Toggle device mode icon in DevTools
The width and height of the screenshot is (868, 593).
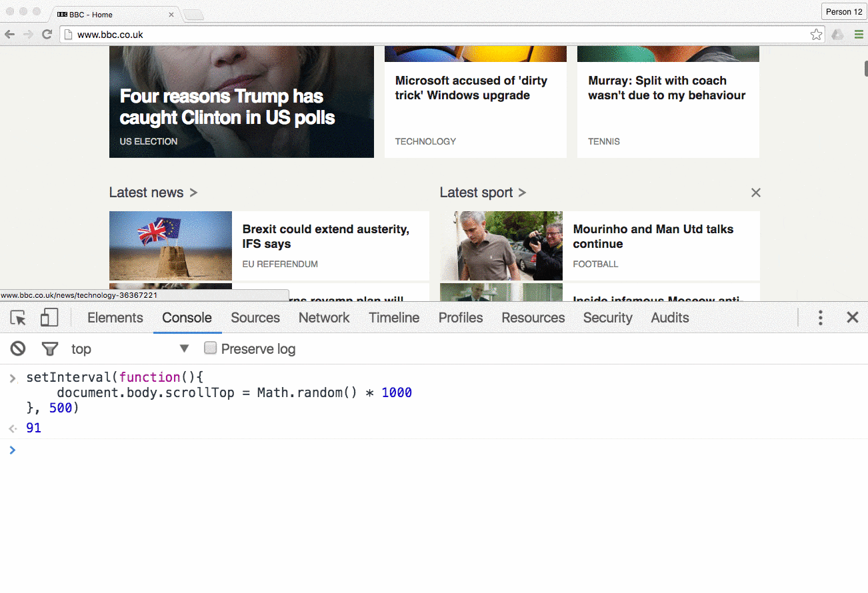pos(49,317)
